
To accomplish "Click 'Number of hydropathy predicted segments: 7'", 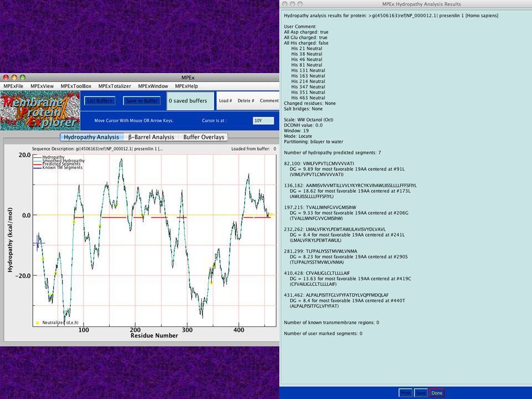I will tap(332, 153).
